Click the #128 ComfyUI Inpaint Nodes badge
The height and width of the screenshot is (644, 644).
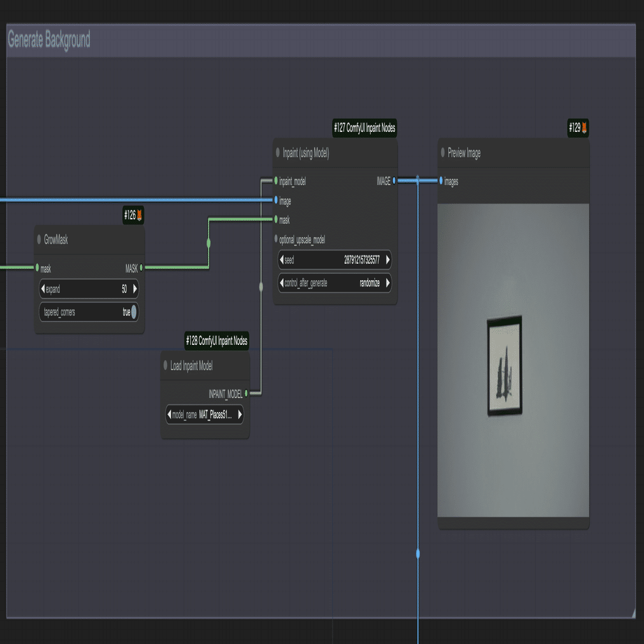point(217,341)
